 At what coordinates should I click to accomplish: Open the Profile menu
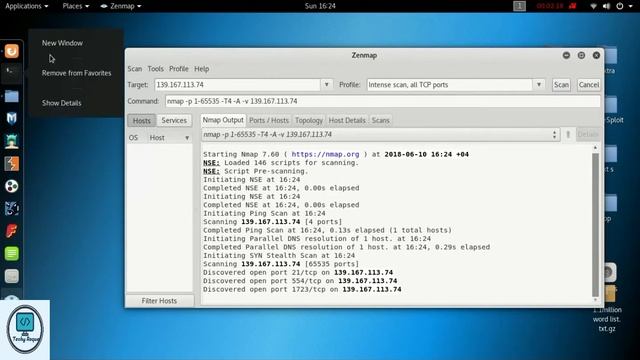[179, 69]
